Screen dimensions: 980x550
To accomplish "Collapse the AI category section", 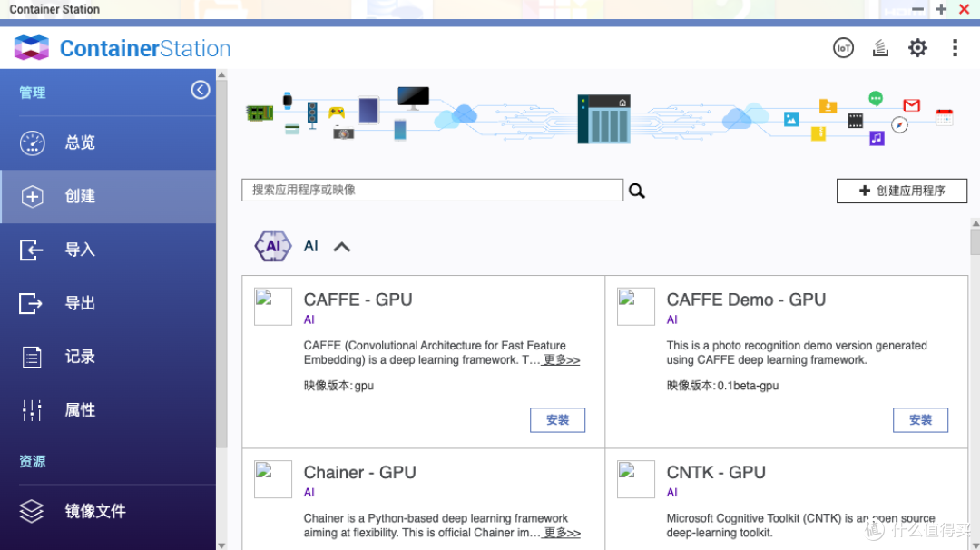I will (x=341, y=245).
